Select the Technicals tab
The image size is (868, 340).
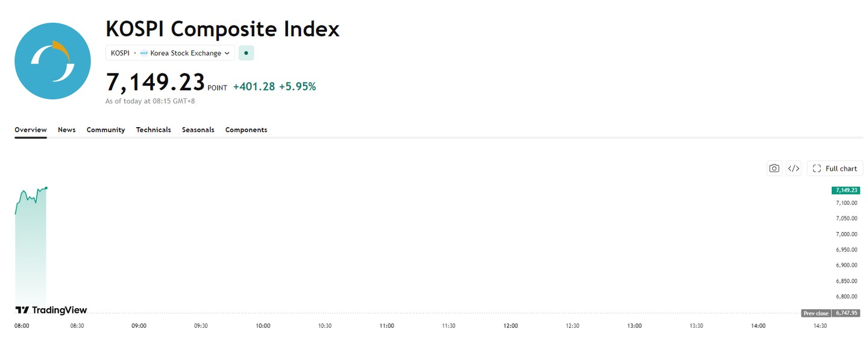(153, 130)
